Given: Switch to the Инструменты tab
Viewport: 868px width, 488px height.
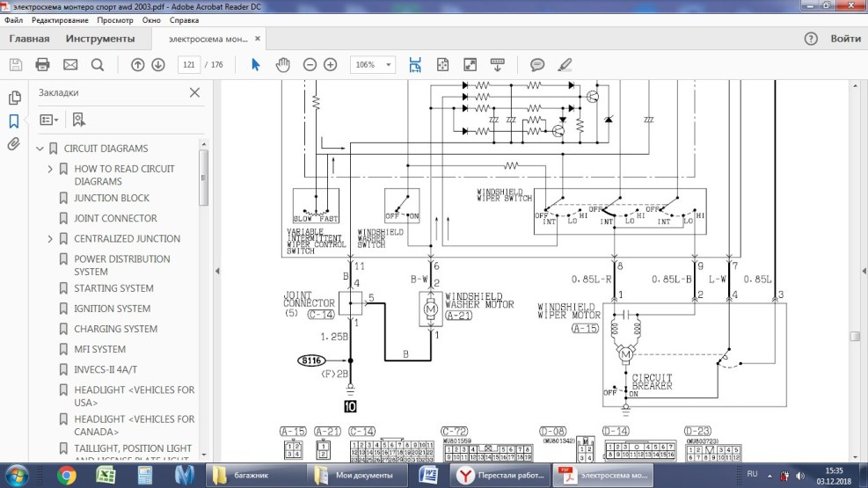Looking at the screenshot, I should 100,39.
